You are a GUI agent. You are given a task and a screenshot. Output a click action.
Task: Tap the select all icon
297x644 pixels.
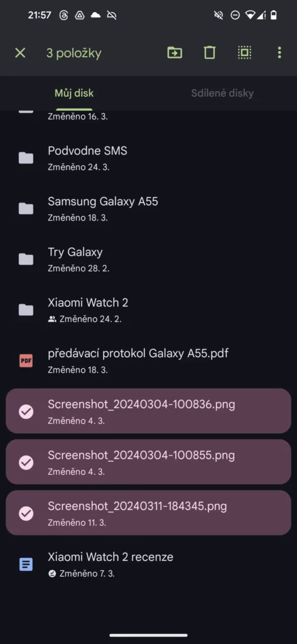coord(244,53)
